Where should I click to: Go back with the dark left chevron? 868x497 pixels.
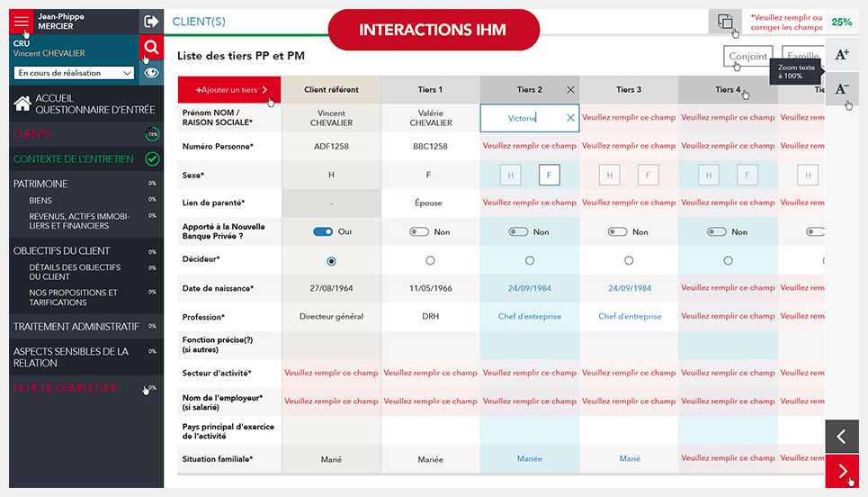tap(842, 437)
